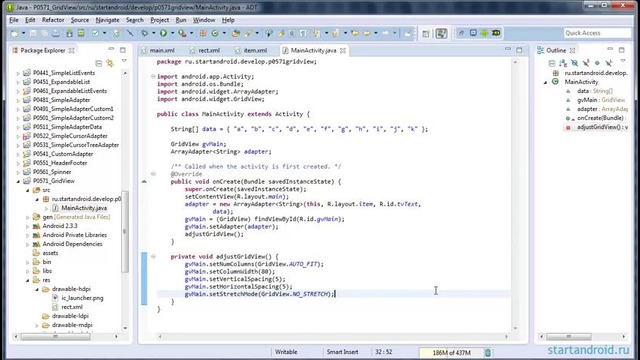Click the green Android robot toolbar icon

tap(484, 33)
